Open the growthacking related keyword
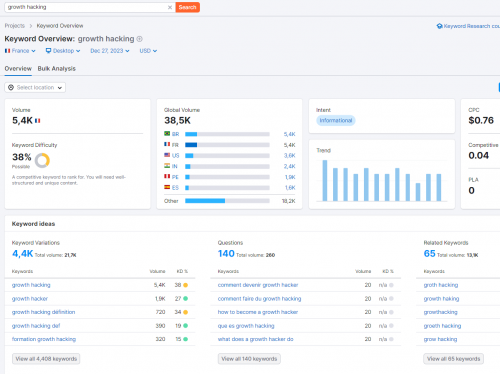This screenshot has width=500, height=374. click(x=441, y=312)
